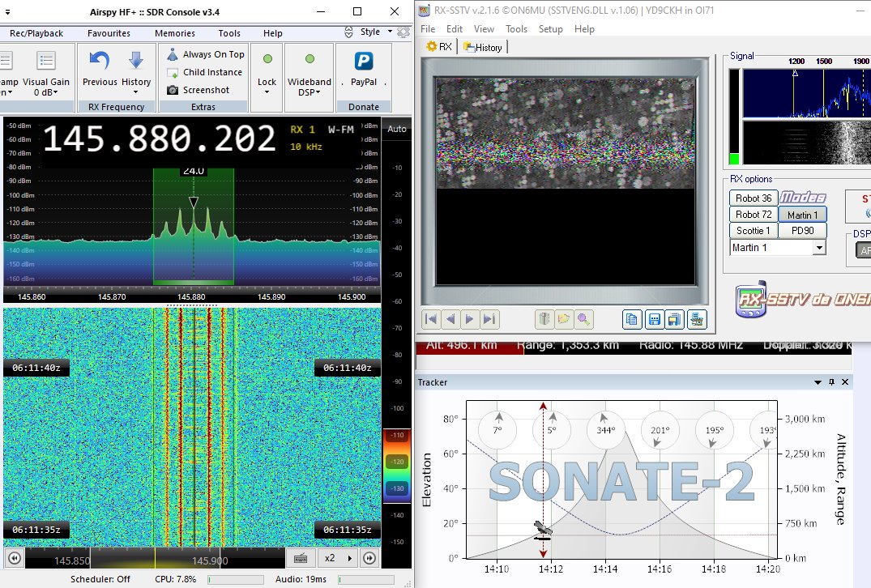
Task: Click the rightmost SSTV toolbar icon
Action: point(697,319)
